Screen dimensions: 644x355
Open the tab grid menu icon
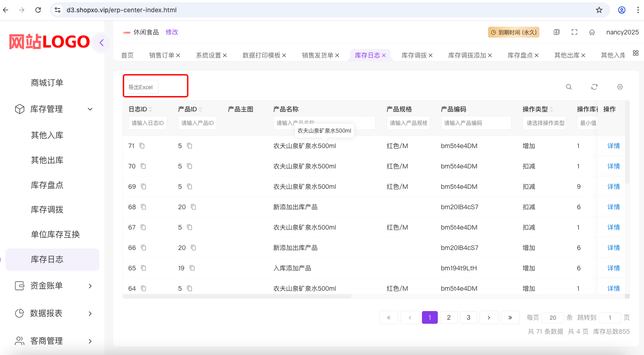point(635,53)
